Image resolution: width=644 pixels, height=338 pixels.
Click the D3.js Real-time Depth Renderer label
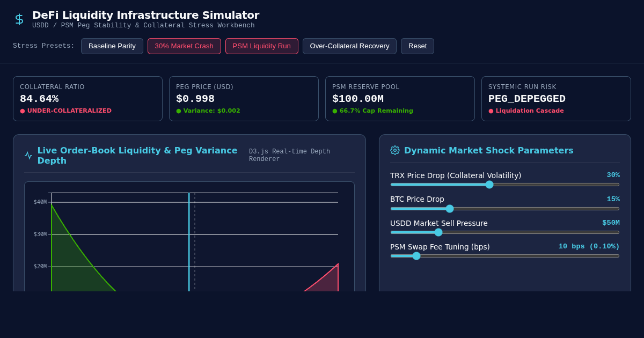289,156
